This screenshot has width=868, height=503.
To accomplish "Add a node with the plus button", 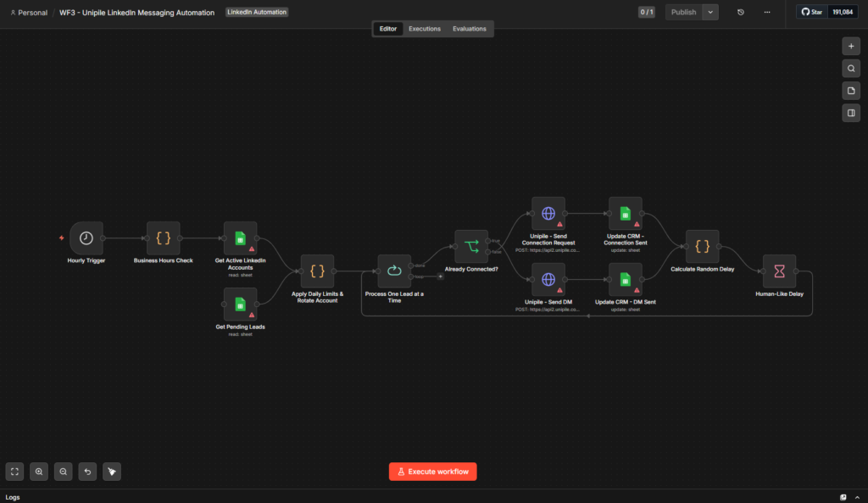I will coord(851,47).
